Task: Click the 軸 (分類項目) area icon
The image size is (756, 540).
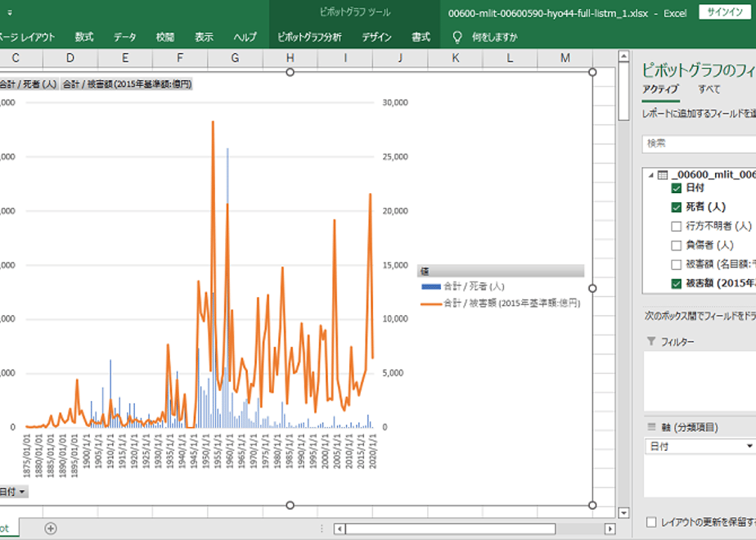Action: pyautogui.click(x=651, y=427)
